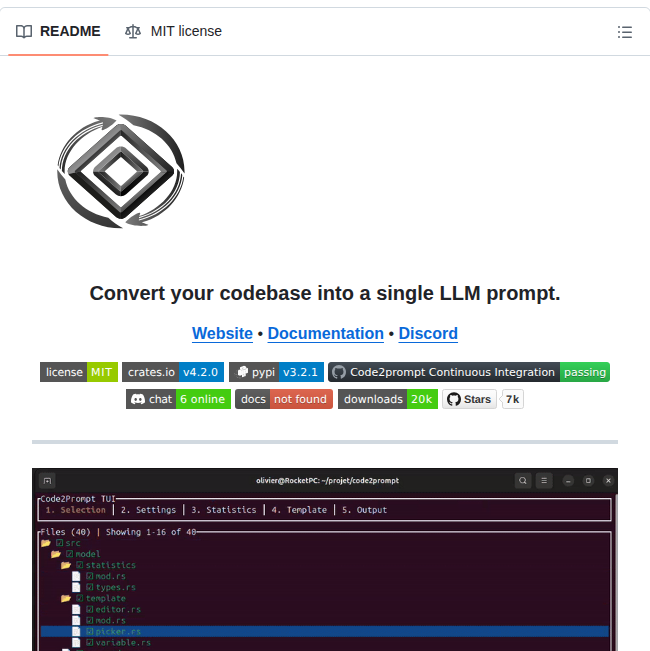Click the file icon next to editor.rs
The width and height of the screenshot is (650, 651).
[76, 609]
